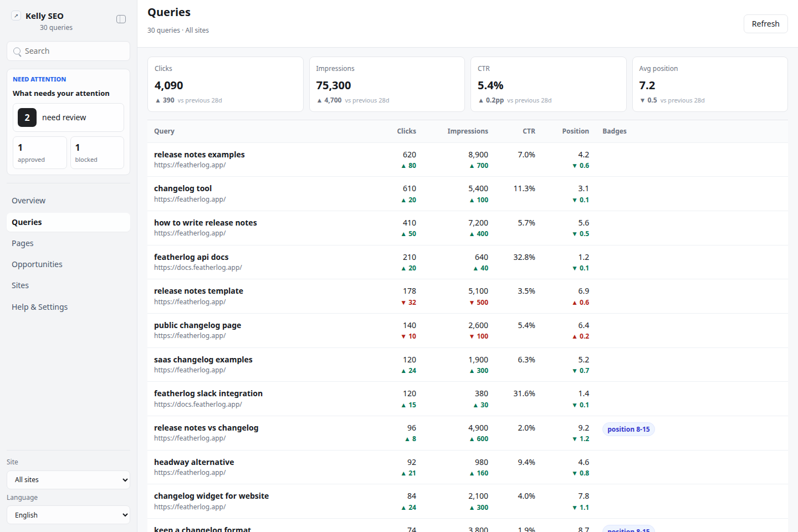Sort the table by Clicks column header
798x532 pixels.
406,131
